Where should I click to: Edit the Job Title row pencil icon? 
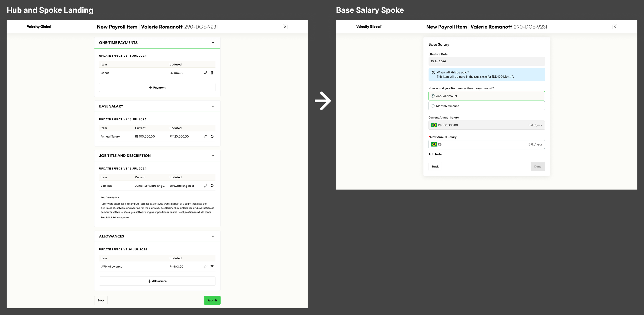205,186
